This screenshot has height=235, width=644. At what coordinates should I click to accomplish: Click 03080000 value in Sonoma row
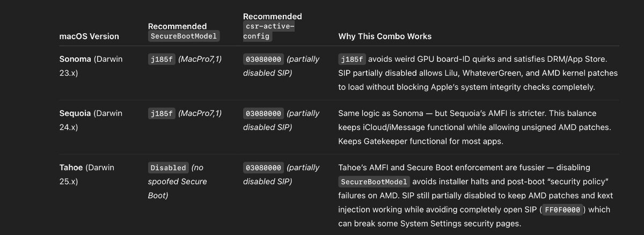coord(264,59)
